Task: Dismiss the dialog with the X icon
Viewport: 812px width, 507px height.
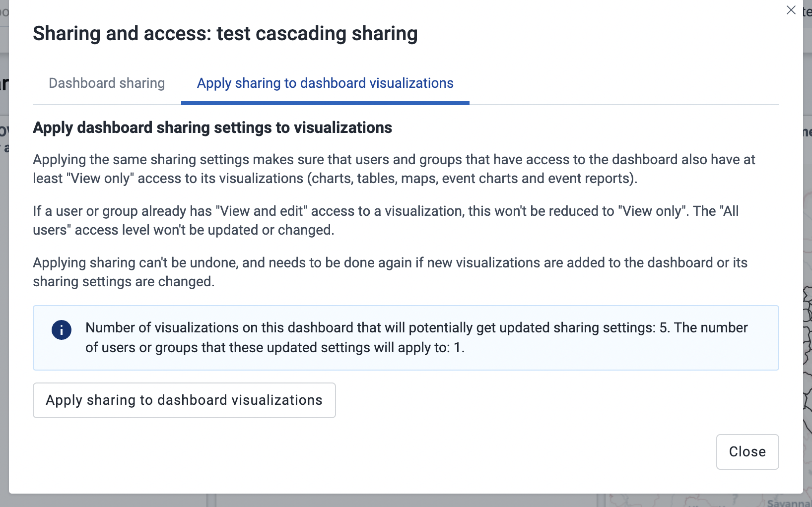Action: coord(791,10)
